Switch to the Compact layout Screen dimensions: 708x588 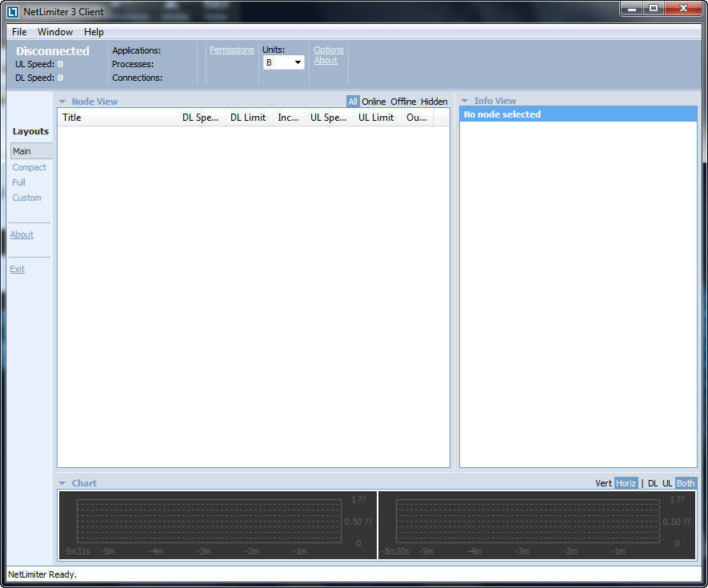tap(30, 167)
